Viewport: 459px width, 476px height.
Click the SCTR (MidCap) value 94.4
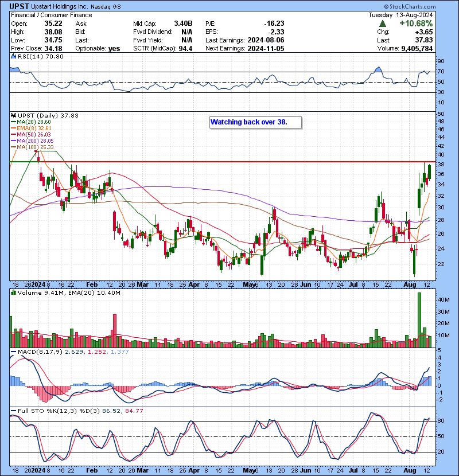point(185,49)
